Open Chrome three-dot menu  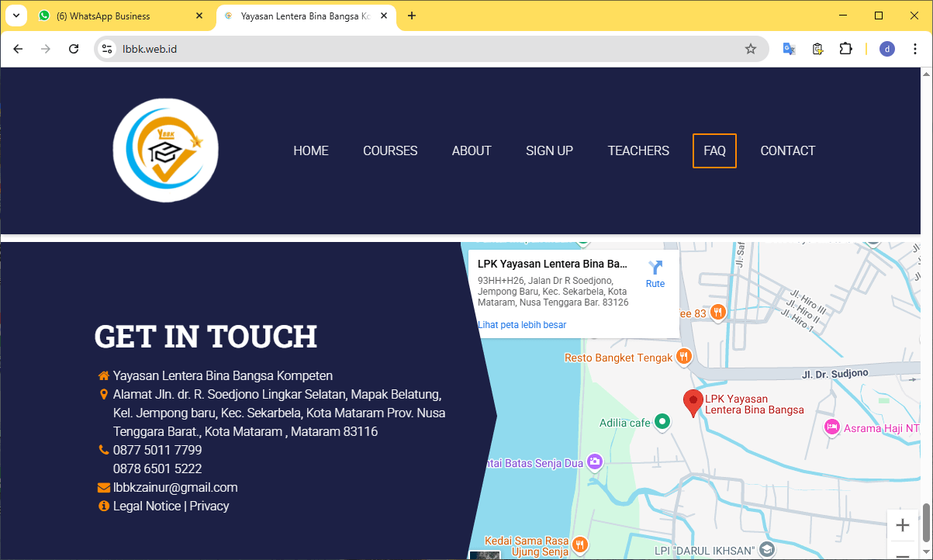click(915, 49)
